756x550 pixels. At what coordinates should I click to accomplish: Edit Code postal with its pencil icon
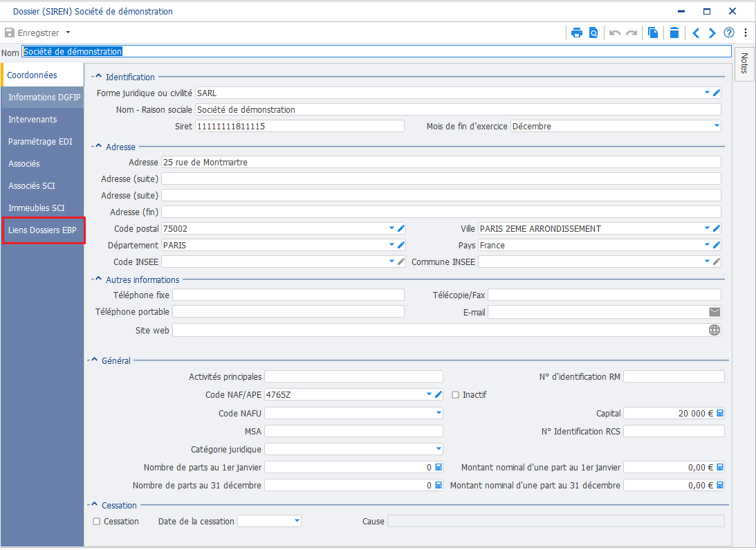(401, 228)
